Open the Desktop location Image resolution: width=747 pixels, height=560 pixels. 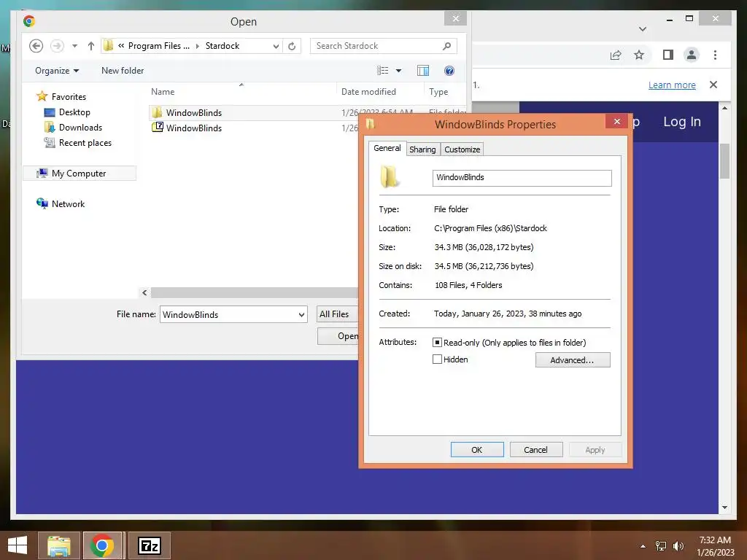tap(67, 112)
